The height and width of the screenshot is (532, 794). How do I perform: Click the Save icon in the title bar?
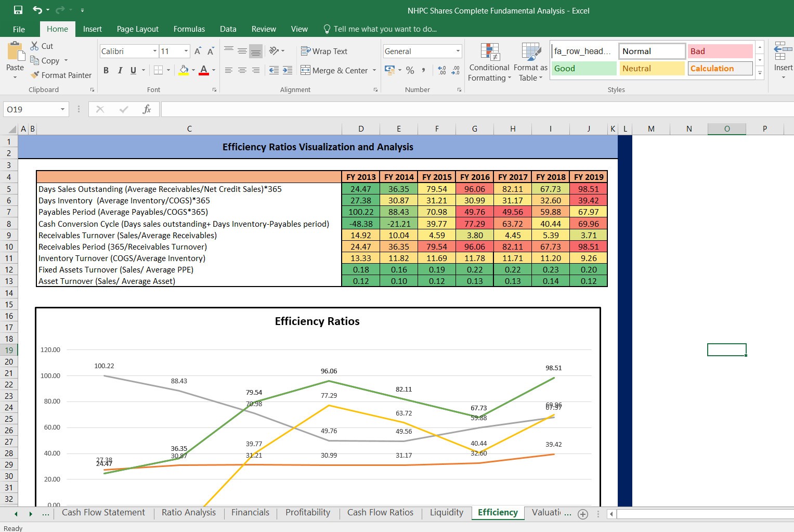[x=18, y=10]
